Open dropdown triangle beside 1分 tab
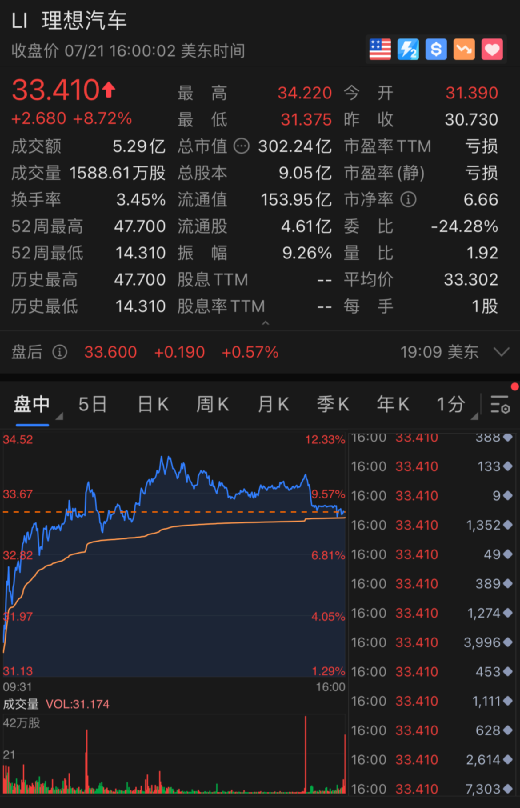Viewport: 520px width, 808px height. [474, 416]
